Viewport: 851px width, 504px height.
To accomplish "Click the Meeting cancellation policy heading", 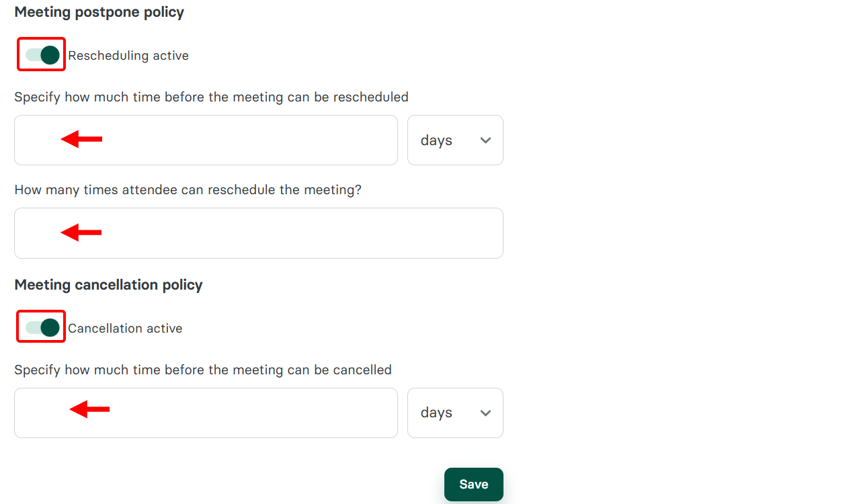I will pos(108,284).
